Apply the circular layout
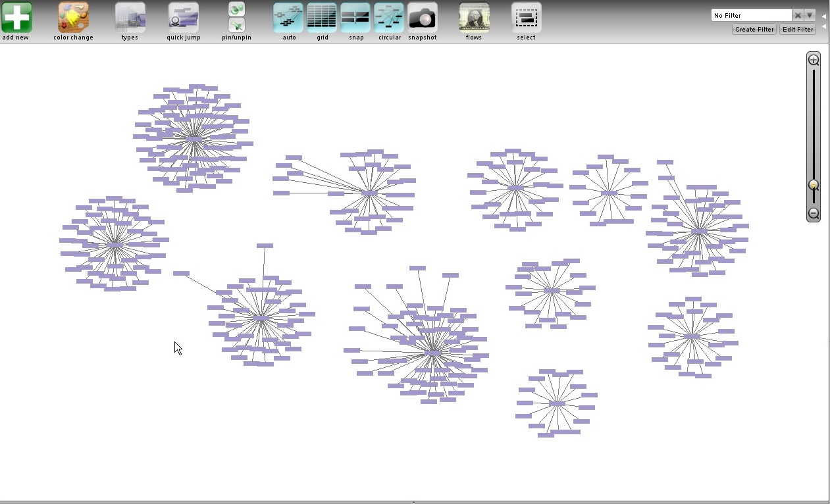Viewport: 830px width, 504px height. [x=389, y=17]
